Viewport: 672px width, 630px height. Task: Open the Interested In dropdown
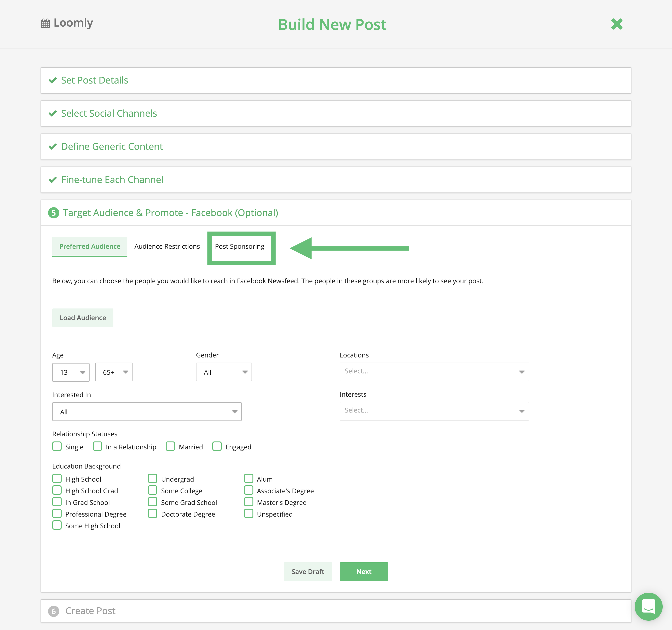click(x=147, y=412)
